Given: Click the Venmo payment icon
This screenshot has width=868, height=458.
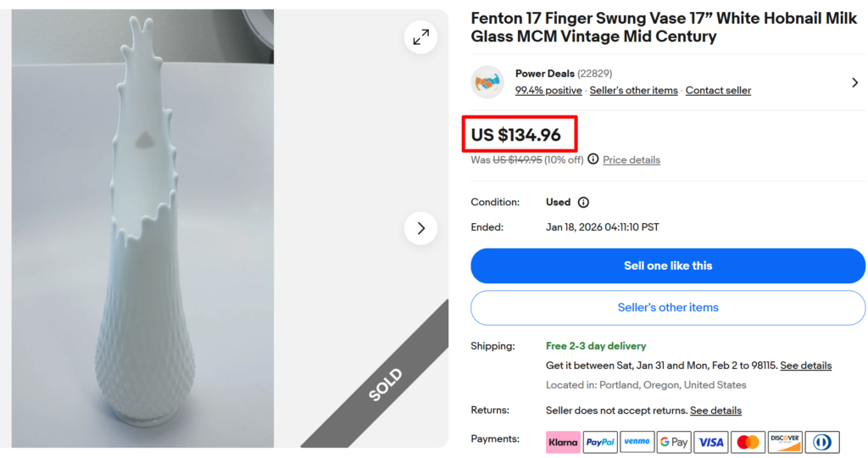Looking at the screenshot, I should click(x=637, y=442).
